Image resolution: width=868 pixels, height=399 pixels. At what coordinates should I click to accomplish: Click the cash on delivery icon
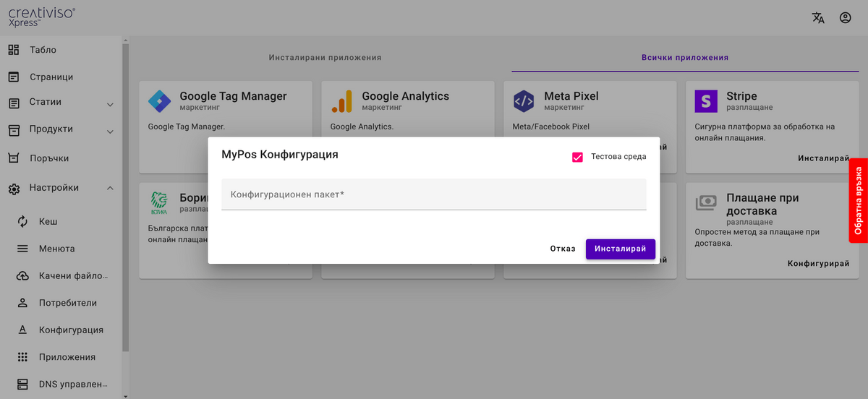pos(706,203)
